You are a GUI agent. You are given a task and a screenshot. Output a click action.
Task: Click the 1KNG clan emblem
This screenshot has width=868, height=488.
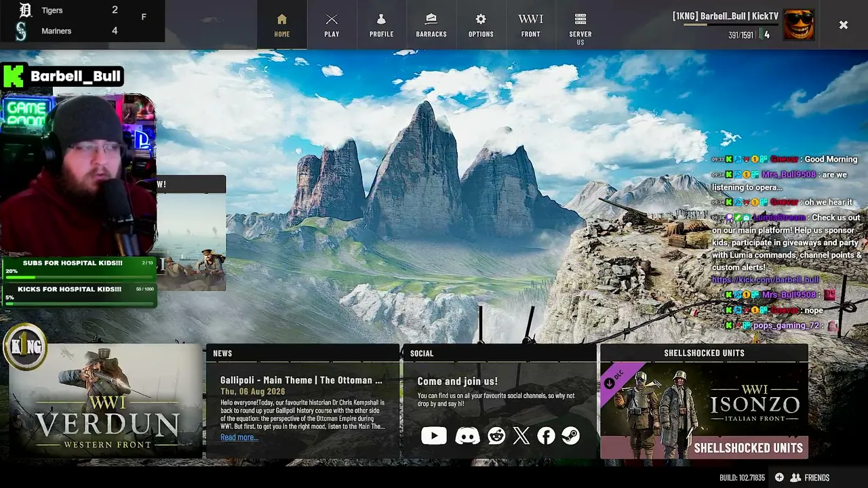coord(25,347)
